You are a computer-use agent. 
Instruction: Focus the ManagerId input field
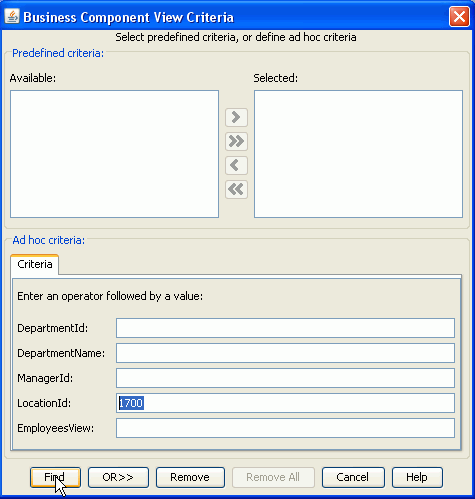pos(285,378)
